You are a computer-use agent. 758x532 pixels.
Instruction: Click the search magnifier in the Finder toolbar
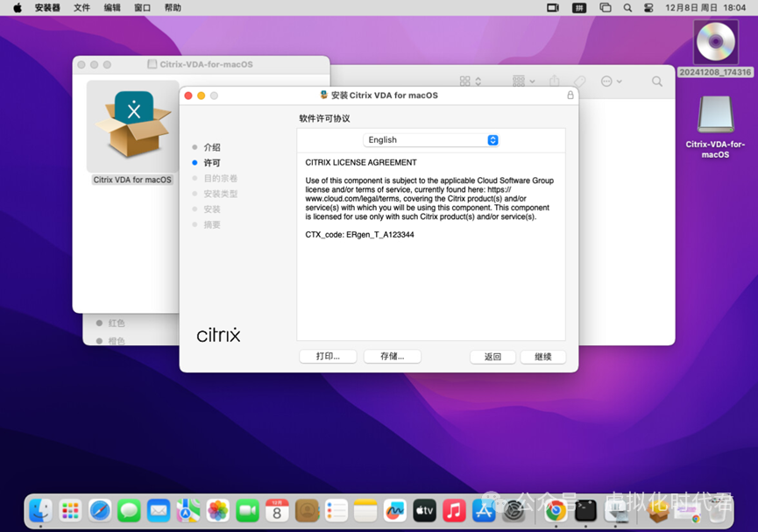pos(657,82)
